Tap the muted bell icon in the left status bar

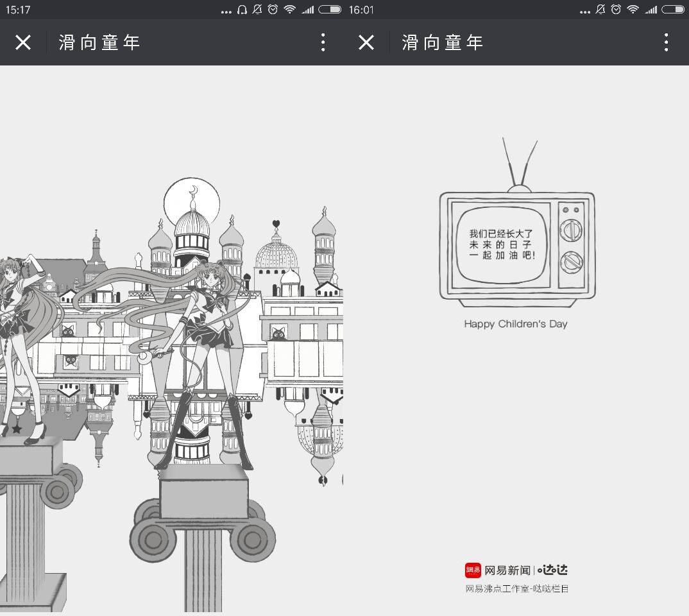click(257, 9)
